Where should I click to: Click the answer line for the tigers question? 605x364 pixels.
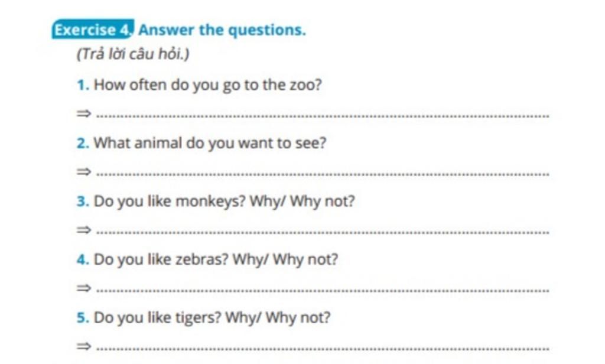(x=322, y=348)
